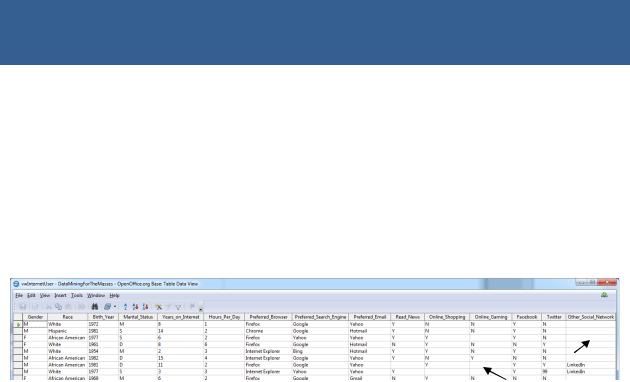This screenshot has height=382, width=630.
Task: Select the Hours_Per_Day column header
Action: [x=224, y=317]
